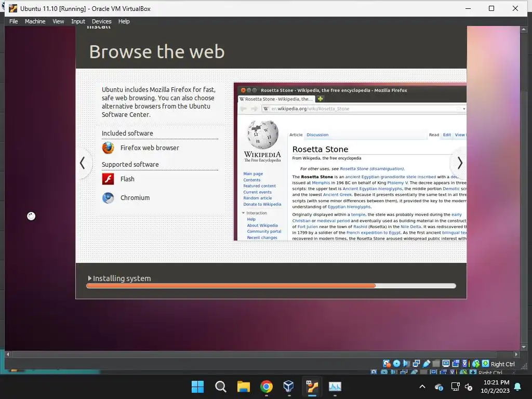Open VirtualBox Manager cube taskbar icon
The width and height of the screenshot is (532, 399).
pos(289,387)
